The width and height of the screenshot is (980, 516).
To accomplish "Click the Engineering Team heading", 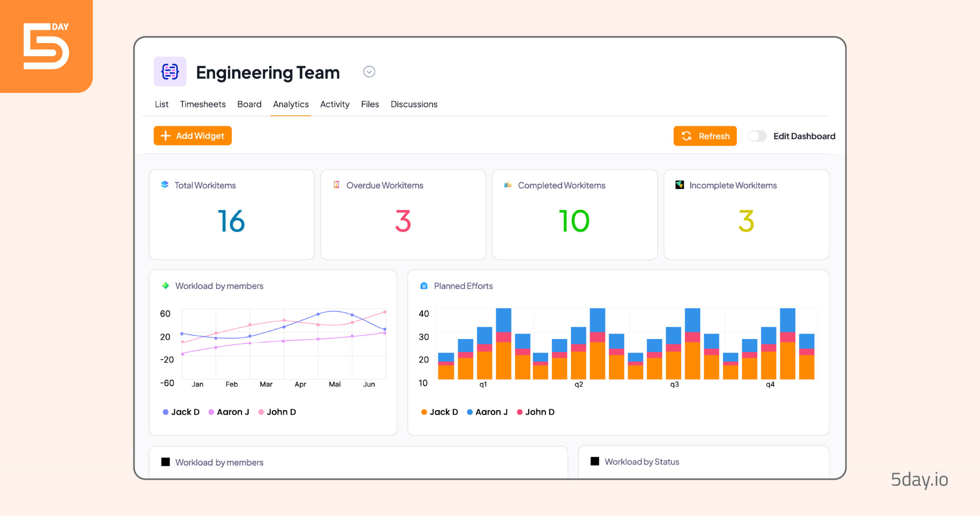I will click(x=268, y=72).
